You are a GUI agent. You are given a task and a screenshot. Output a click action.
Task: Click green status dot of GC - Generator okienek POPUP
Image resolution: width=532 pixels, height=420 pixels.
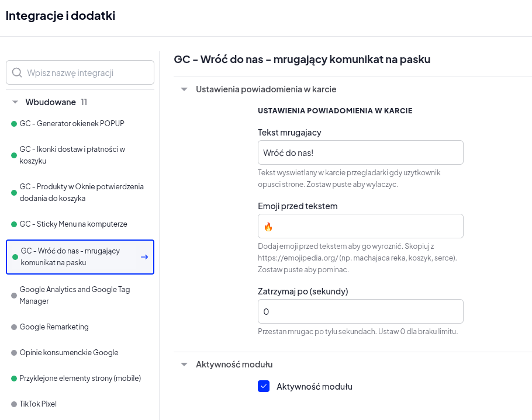click(14, 124)
